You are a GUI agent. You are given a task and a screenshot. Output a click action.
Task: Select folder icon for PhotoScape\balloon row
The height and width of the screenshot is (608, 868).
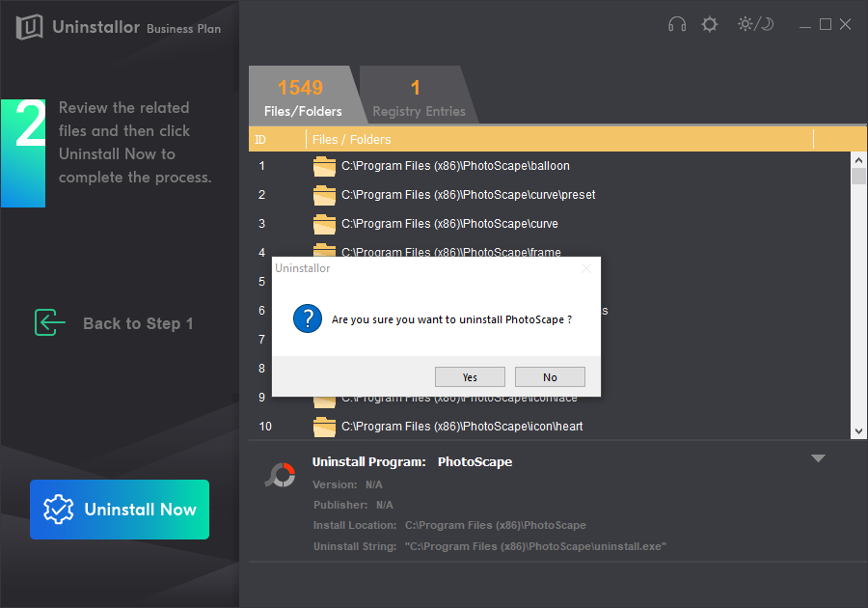[x=324, y=166]
